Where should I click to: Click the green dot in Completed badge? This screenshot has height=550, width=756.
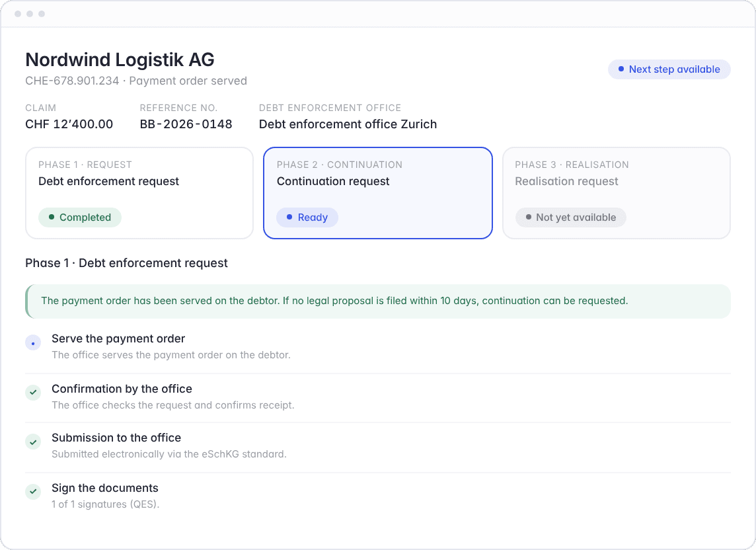pos(52,217)
